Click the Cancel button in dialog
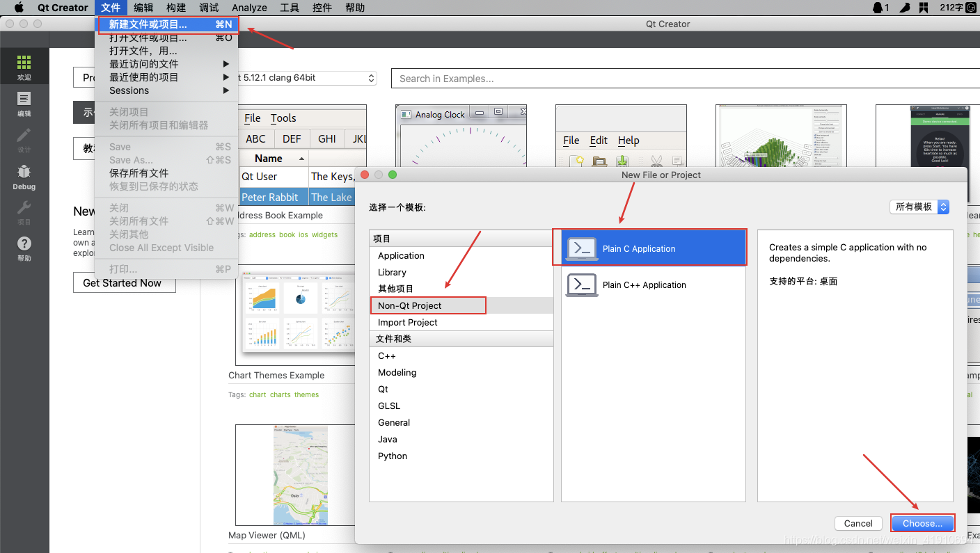980x553 pixels. 858,523
